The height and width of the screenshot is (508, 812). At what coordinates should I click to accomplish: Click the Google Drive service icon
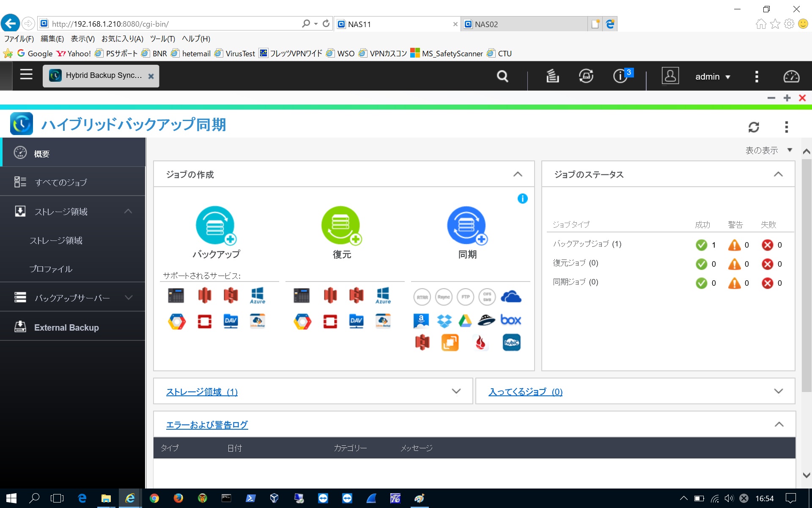point(464,320)
